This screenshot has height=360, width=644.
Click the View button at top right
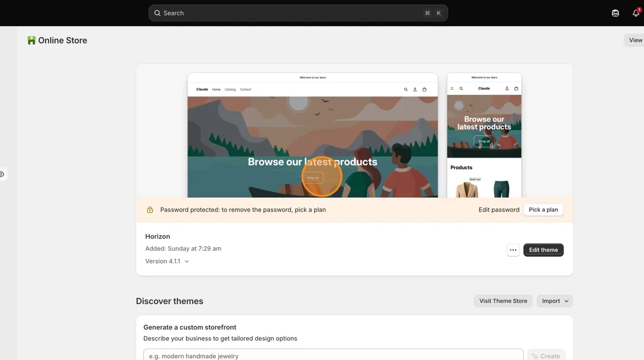(x=635, y=40)
